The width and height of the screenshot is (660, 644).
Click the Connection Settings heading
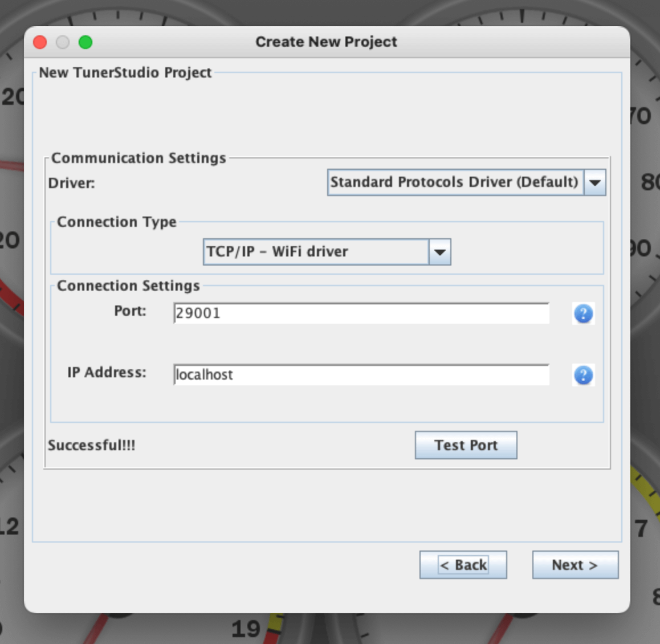(128, 286)
